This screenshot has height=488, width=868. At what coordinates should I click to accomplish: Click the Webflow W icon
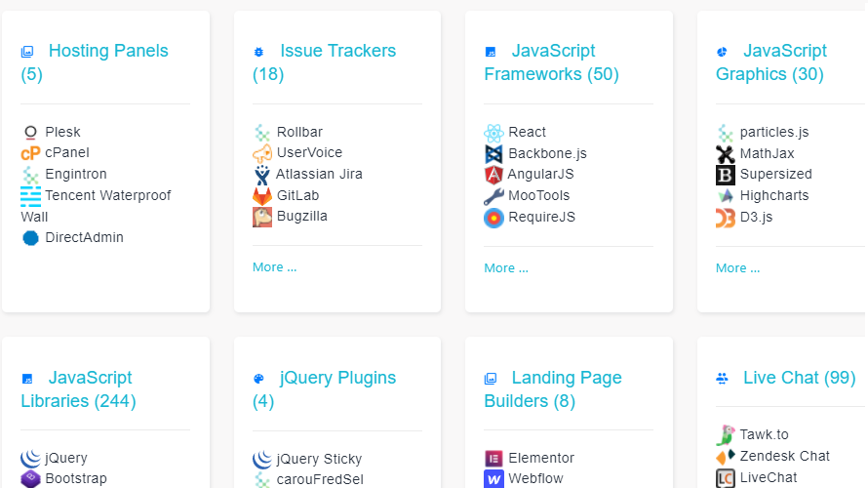(x=493, y=478)
